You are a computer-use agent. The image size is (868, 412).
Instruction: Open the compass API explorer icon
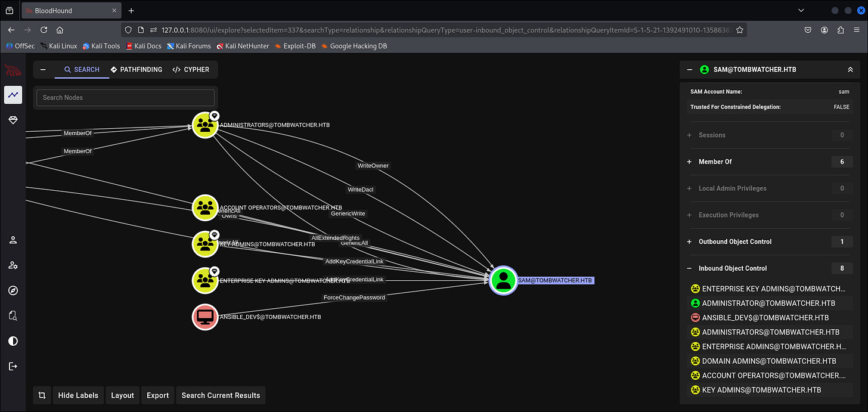[x=13, y=290]
